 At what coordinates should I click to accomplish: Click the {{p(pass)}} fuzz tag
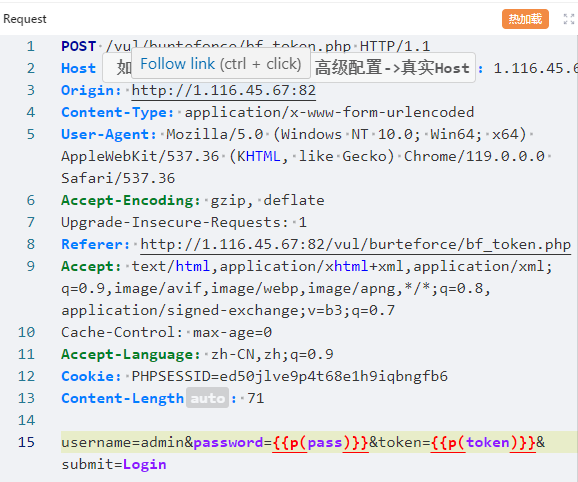pos(320,442)
